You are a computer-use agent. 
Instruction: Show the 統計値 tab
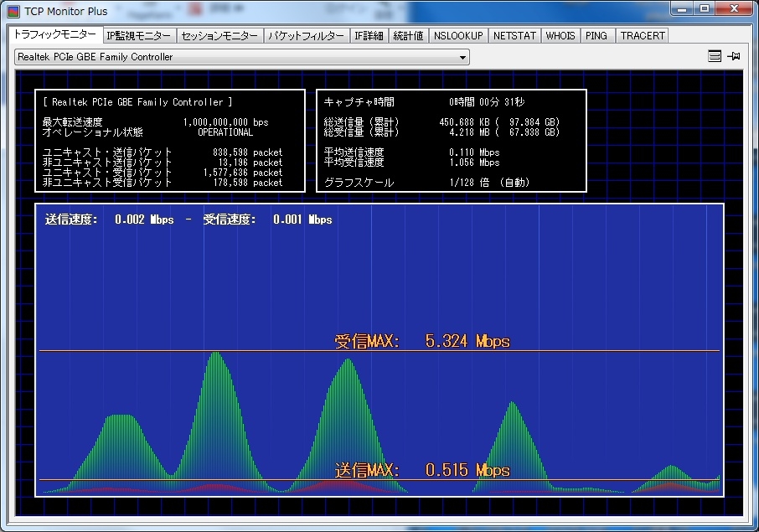[409, 36]
